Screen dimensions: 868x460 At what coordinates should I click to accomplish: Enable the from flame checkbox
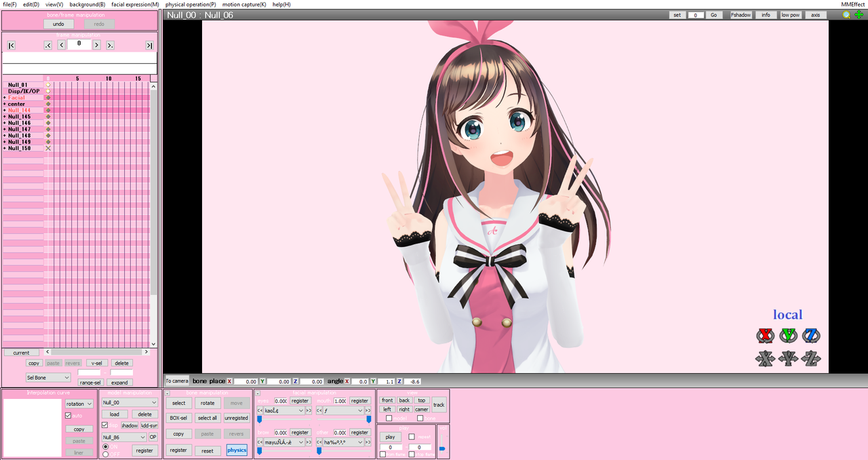coord(382,454)
